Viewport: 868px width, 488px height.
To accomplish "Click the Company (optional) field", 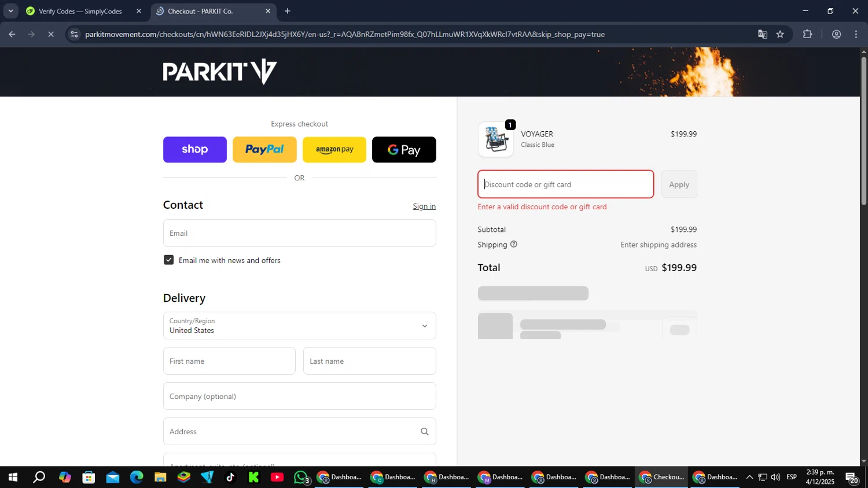I will click(x=300, y=396).
